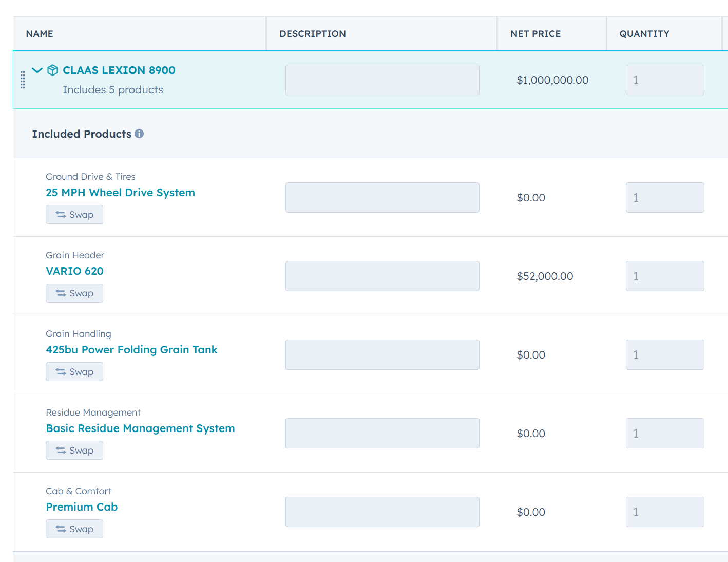
Task: Select the Premium Cab product link
Action: click(82, 507)
